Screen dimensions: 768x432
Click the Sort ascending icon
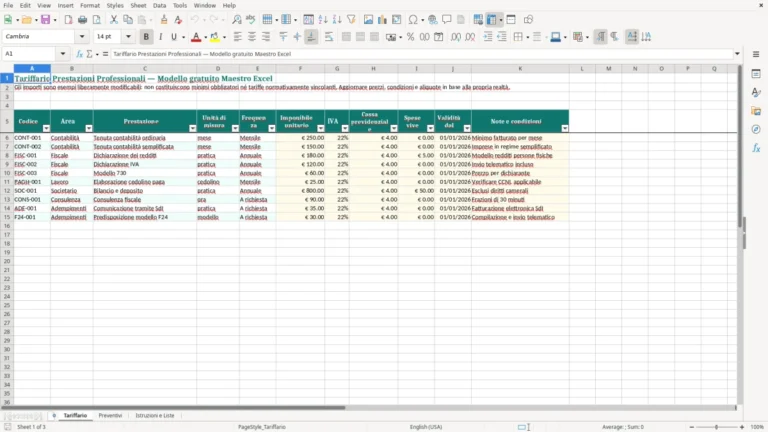pyautogui.click(x=323, y=20)
